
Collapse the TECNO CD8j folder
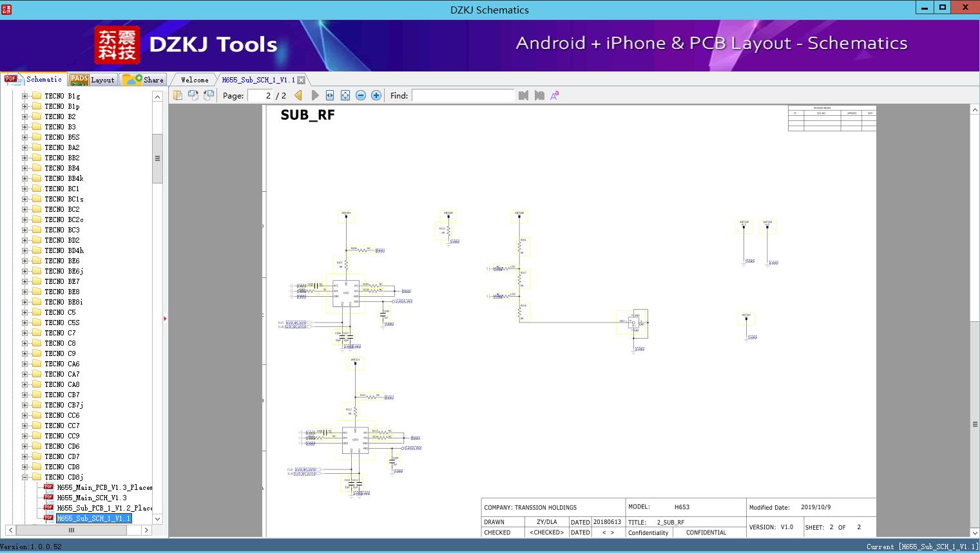pos(25,477)
